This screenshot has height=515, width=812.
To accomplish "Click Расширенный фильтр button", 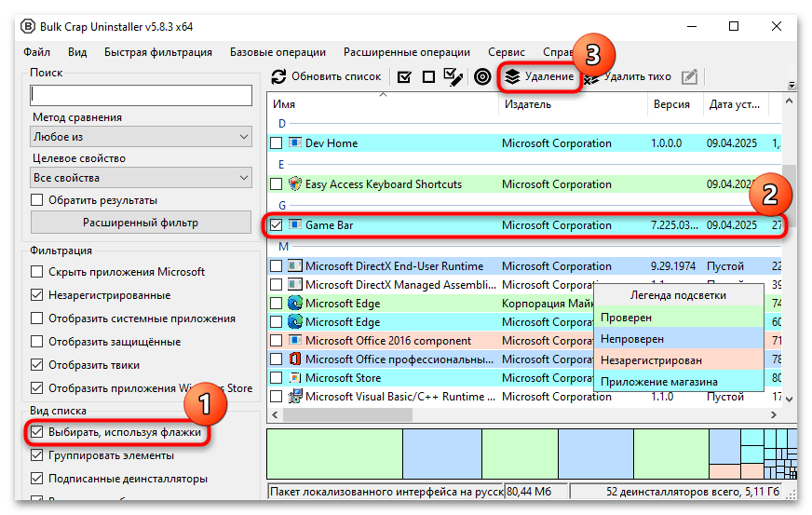I will pos(141,223).
